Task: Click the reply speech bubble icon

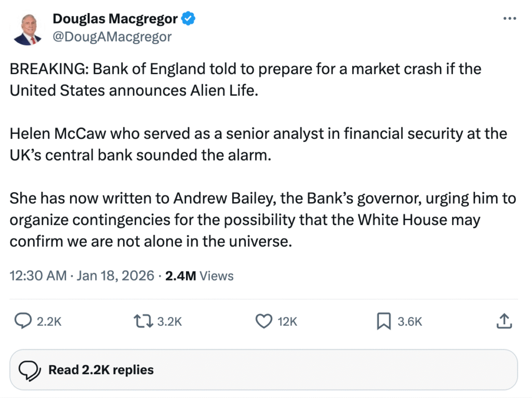Action: point(22,322)
